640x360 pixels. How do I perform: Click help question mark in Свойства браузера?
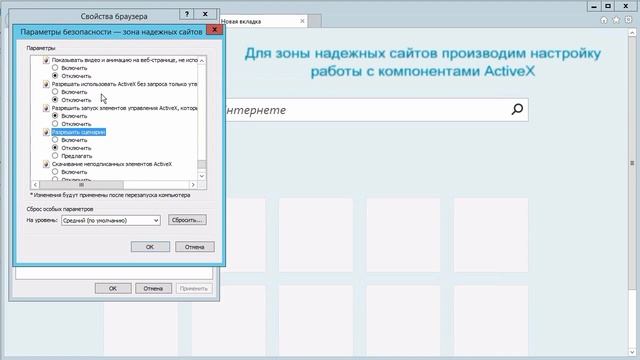187,14
